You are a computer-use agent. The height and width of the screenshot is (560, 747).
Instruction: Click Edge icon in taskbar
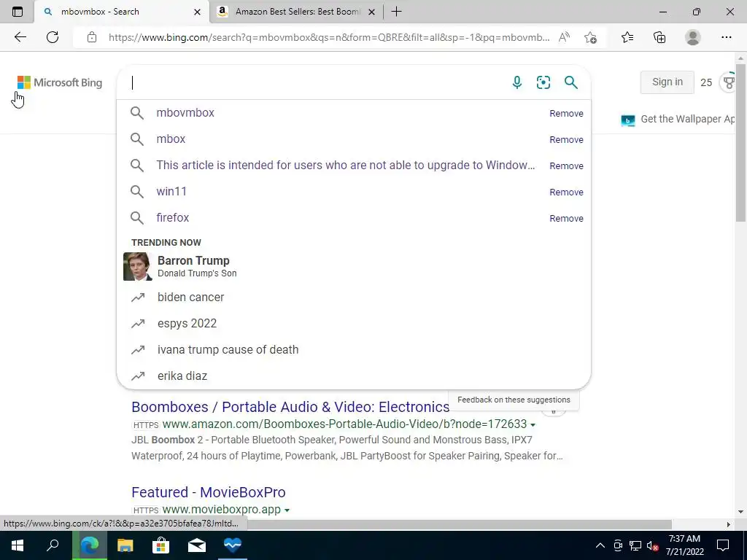[89, 545]
